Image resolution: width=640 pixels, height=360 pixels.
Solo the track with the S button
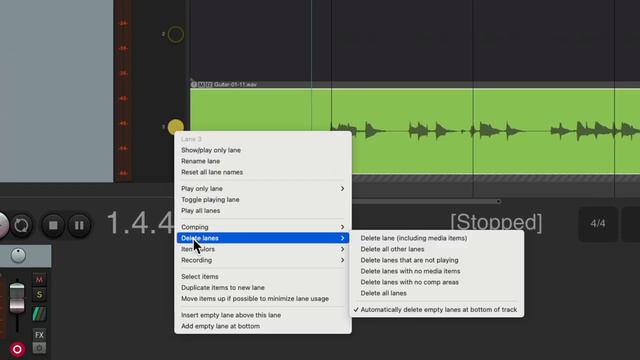point(39,294)
